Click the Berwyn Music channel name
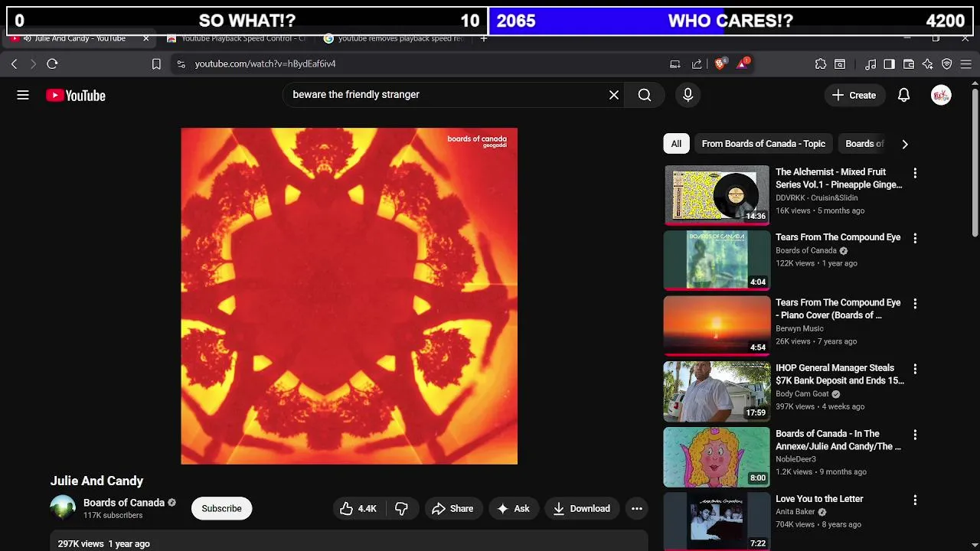Image resolution: width=980 pixels, height=551 pixels. click(x=799, y=328)
